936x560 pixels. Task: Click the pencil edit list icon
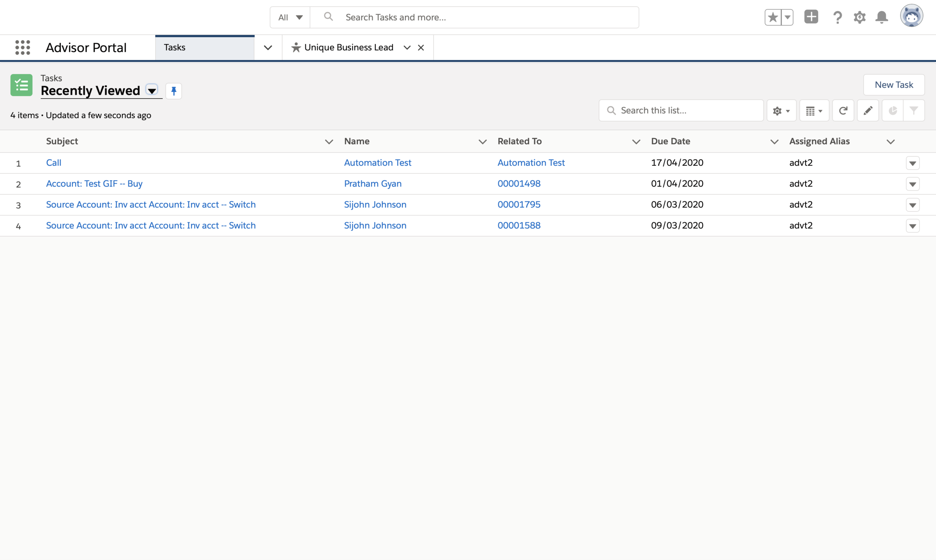tap(868, 110)
